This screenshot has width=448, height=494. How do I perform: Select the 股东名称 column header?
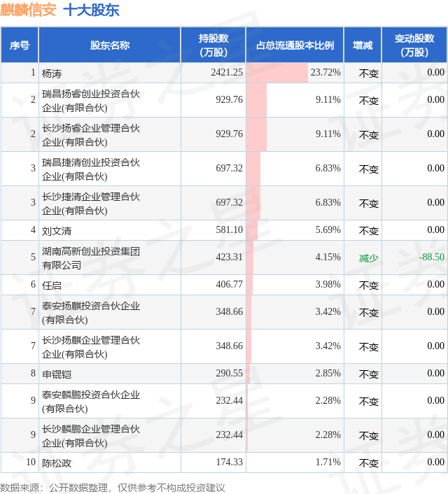110,45
